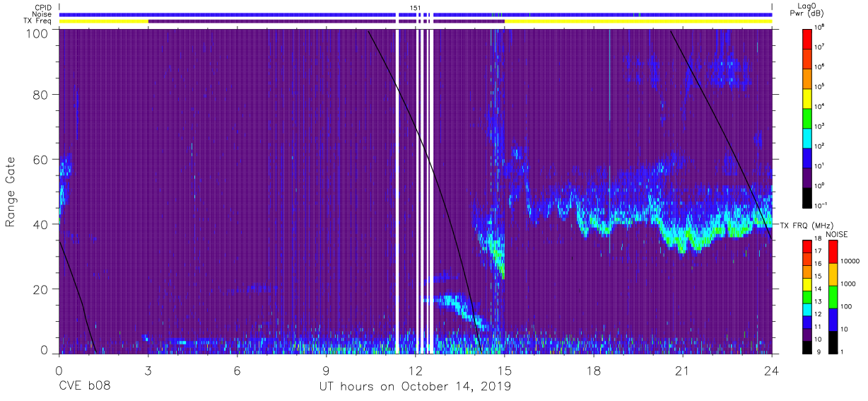Click the CPID value '151'
Screen dimensions: 868x401
point(416,7)
